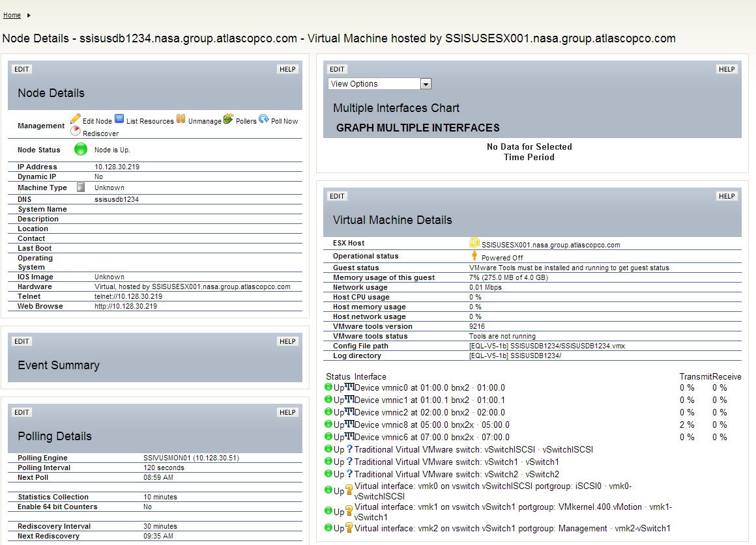
Task: Click vSwitchISCSI traditional virtual switch entry
Action: [473, 449]
